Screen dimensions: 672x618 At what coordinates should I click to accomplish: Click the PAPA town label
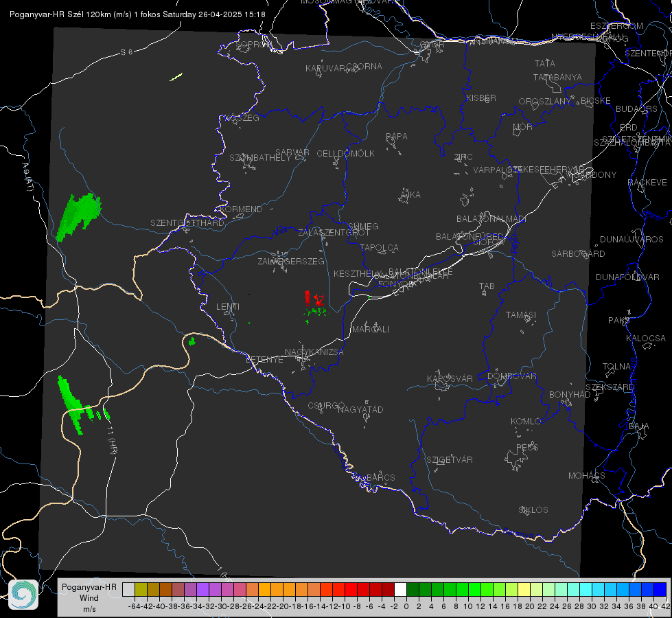(397, 137)
